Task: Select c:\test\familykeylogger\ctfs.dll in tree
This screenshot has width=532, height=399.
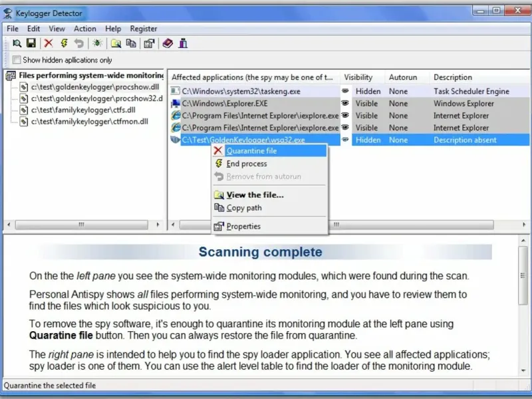Action: pos(83,110)
